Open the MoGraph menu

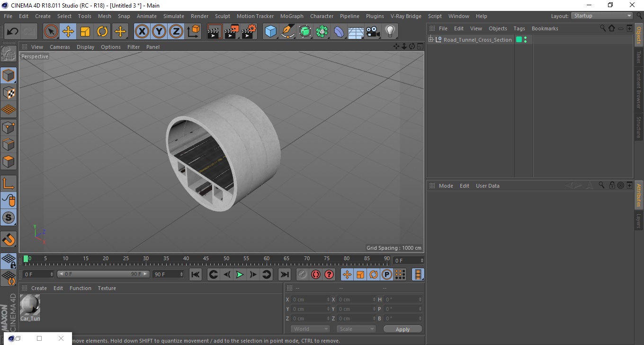click(292, 16)
